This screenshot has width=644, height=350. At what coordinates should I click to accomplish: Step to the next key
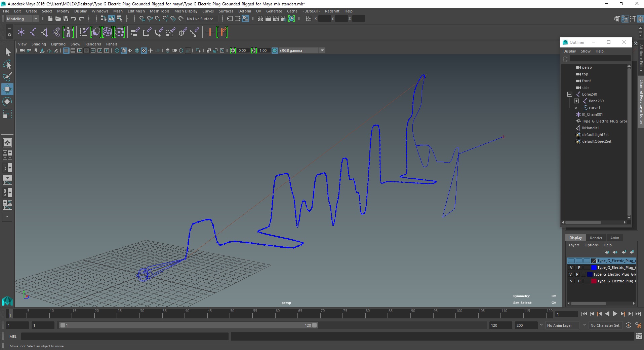(622, 314)
